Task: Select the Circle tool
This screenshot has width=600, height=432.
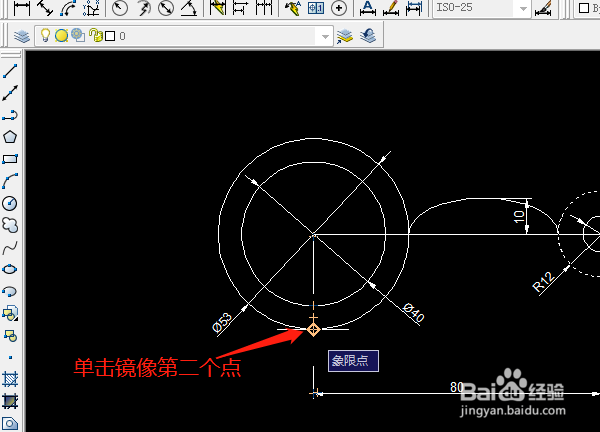Action: click(x=10, y=203)
